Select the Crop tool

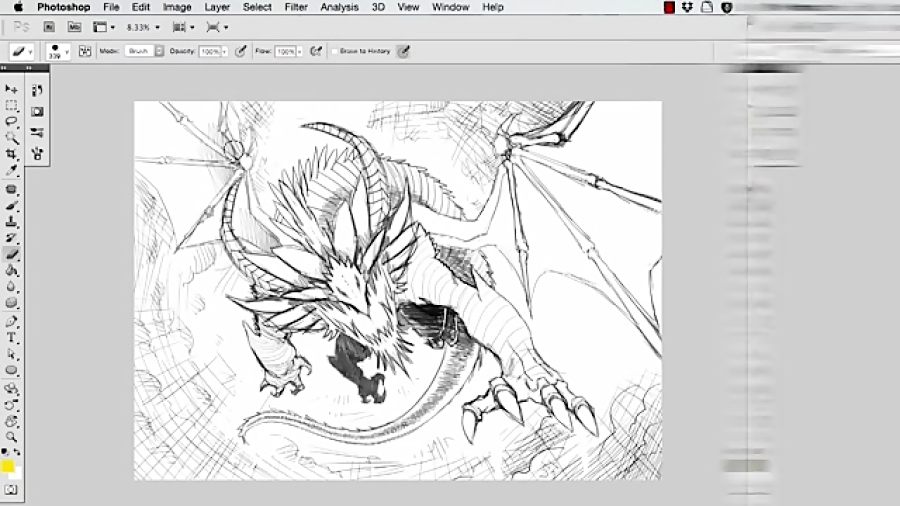(11, 154)
